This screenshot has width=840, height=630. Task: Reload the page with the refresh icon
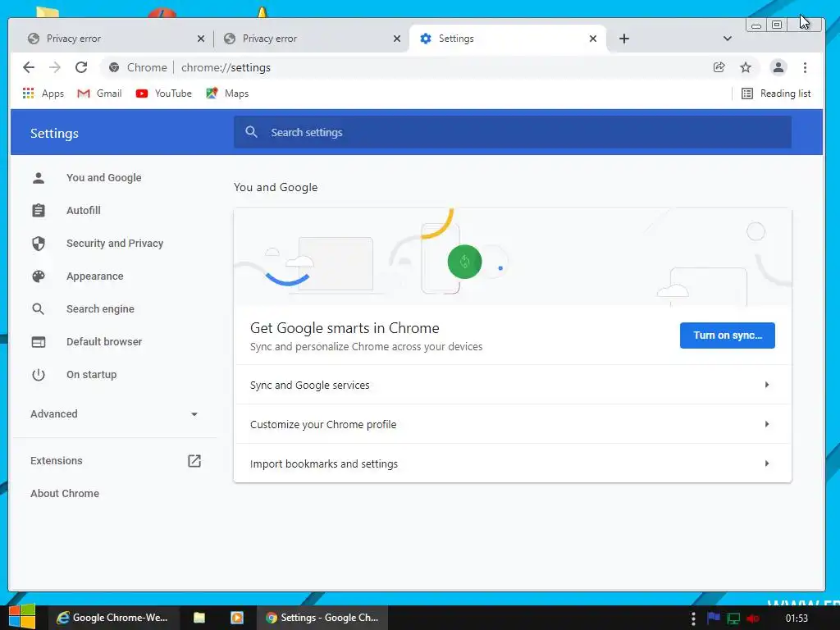click(81, 67)
